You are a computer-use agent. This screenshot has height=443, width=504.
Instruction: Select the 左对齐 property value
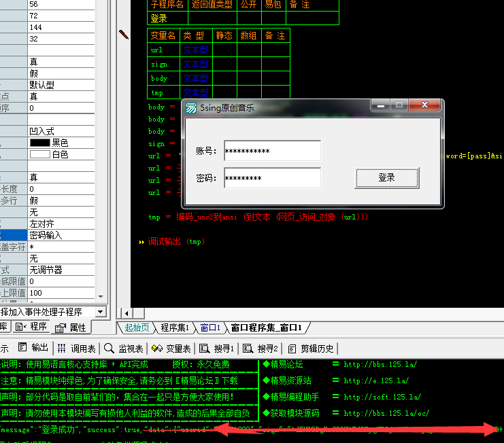pyautogui.click(x=61, y=224)
